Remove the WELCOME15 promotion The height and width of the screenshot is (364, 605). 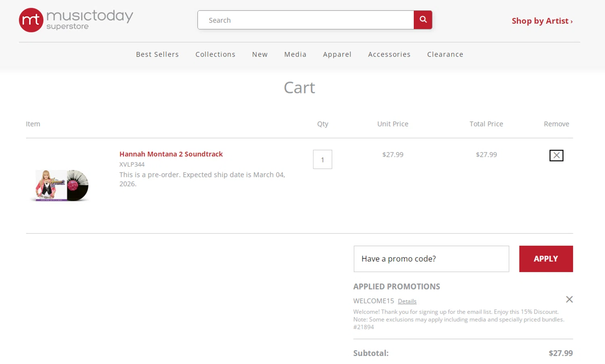coord(569,300)
